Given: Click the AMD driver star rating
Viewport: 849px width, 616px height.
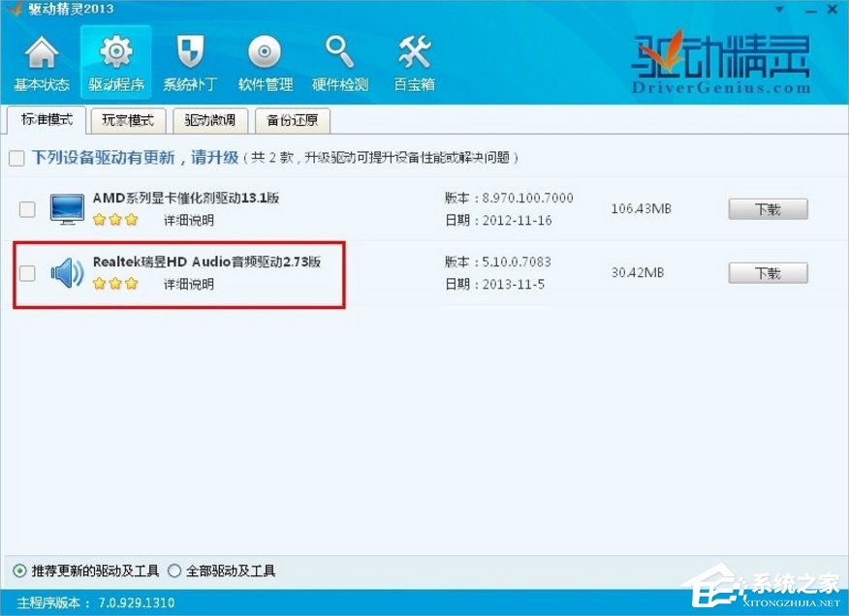Looking at the screenshot, I should pyautogui.click(x=114, y=220).
